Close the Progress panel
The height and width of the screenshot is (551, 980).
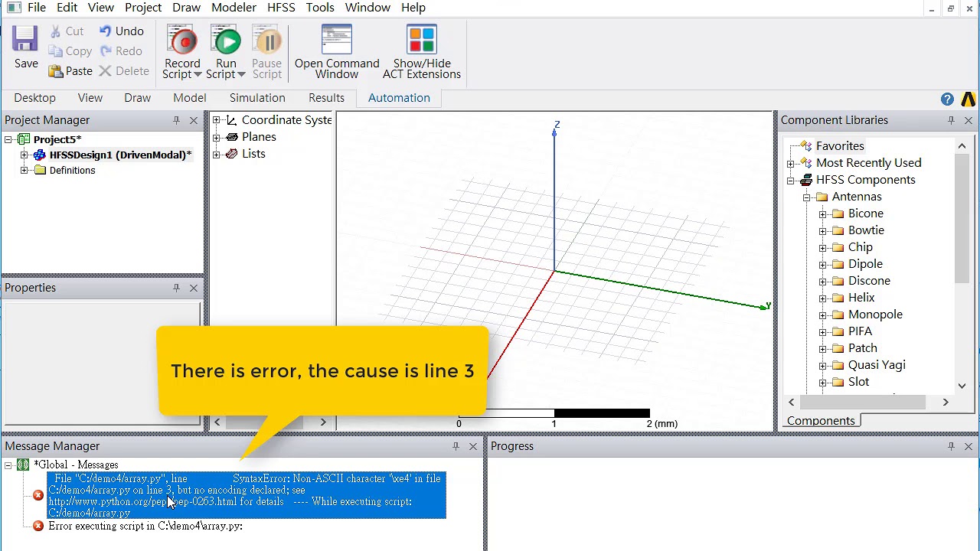coord(969,446)
